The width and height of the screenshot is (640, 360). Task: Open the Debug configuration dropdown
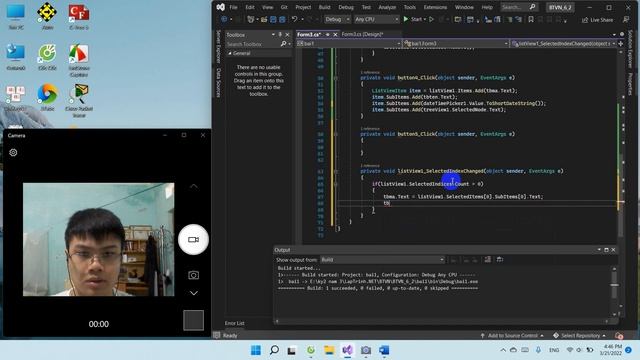(x=337, y=19)
